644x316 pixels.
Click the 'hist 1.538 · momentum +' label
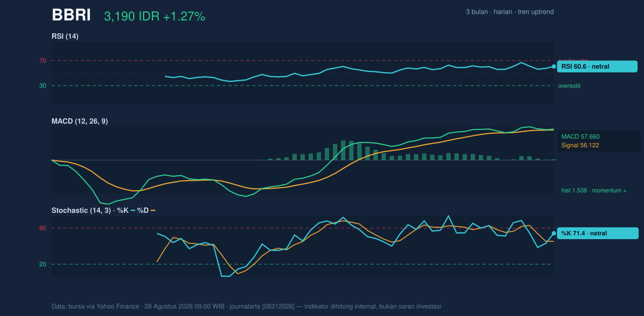(594, 190)
